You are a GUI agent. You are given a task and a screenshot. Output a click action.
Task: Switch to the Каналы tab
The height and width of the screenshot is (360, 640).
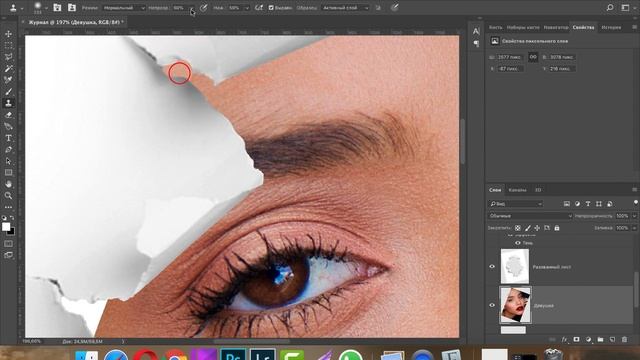[x=517, y=190]
